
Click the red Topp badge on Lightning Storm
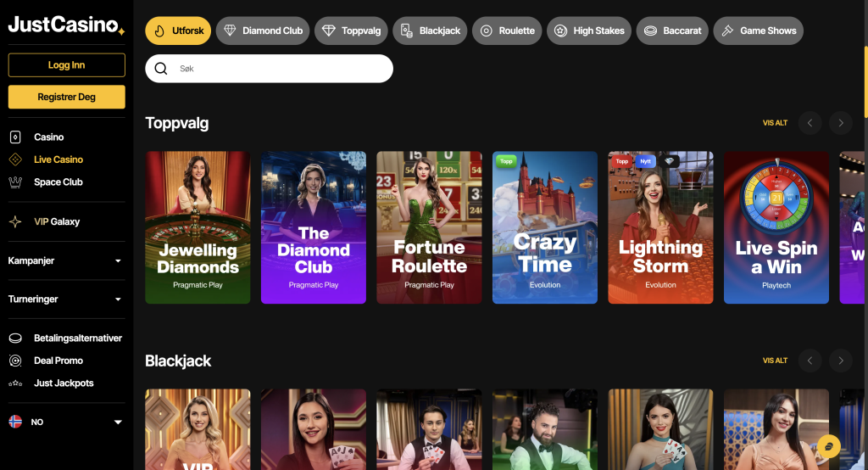coord(622,161)
